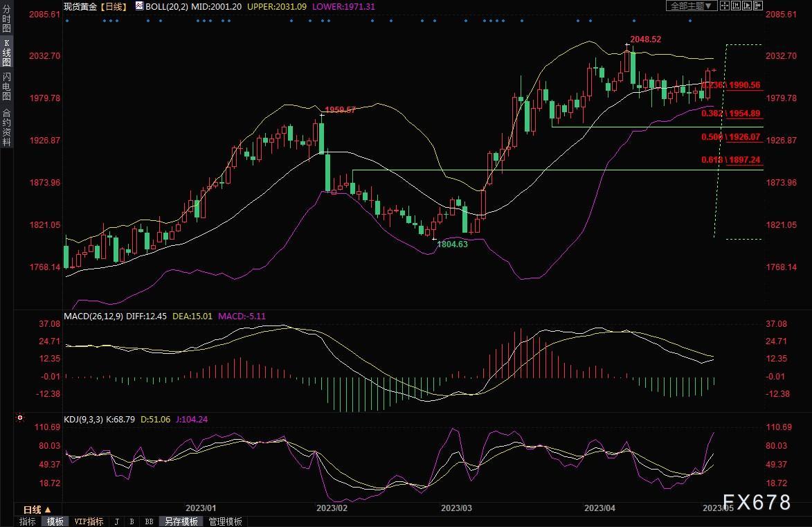Select the VIP指标 bottom tab
This screenshot has width=812, height=527.
(89, 521)
